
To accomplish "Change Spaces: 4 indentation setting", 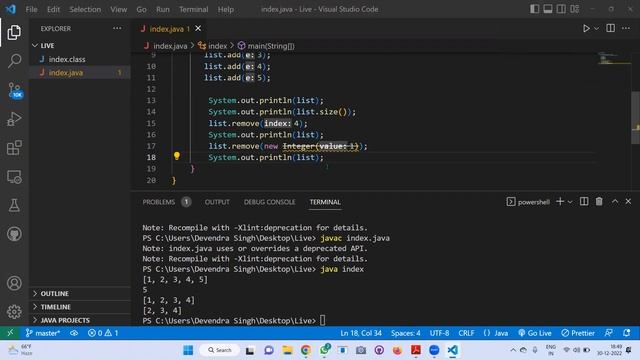I will click(405, 333).
